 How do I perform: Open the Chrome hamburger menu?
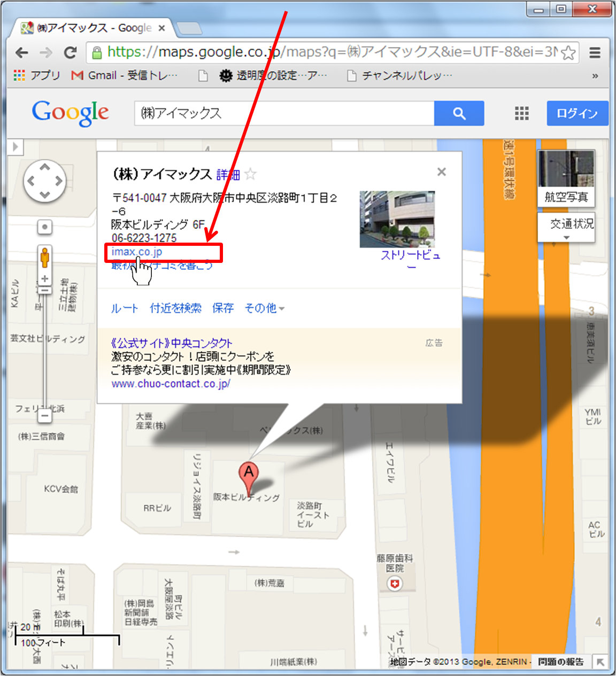(x=595, y=52)
